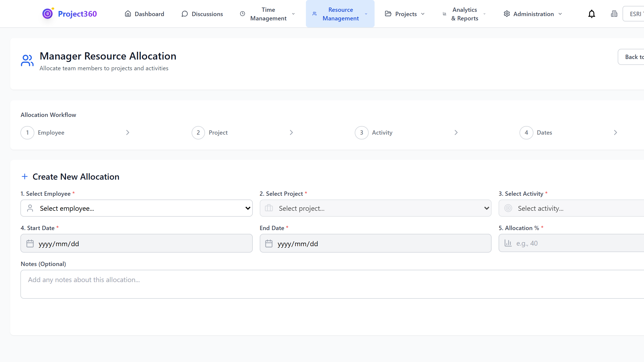Open the notifications bell icon
Screen dimensions: 644x362
coord(591,14)
